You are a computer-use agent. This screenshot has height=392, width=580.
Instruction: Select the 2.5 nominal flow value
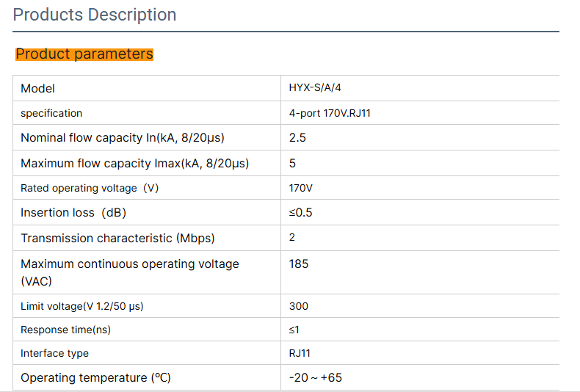[x=297, y=138]
